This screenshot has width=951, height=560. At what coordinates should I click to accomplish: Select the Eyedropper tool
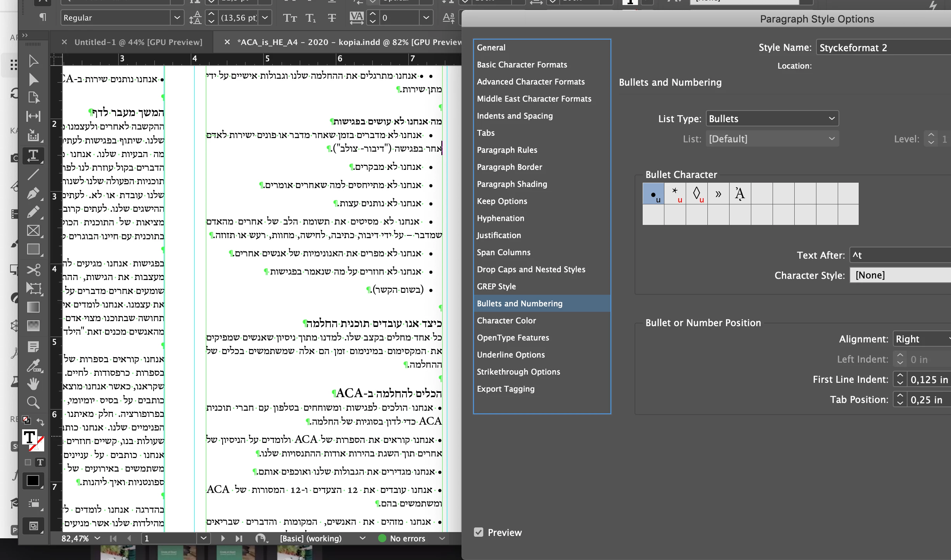click(x=33, y=365)
